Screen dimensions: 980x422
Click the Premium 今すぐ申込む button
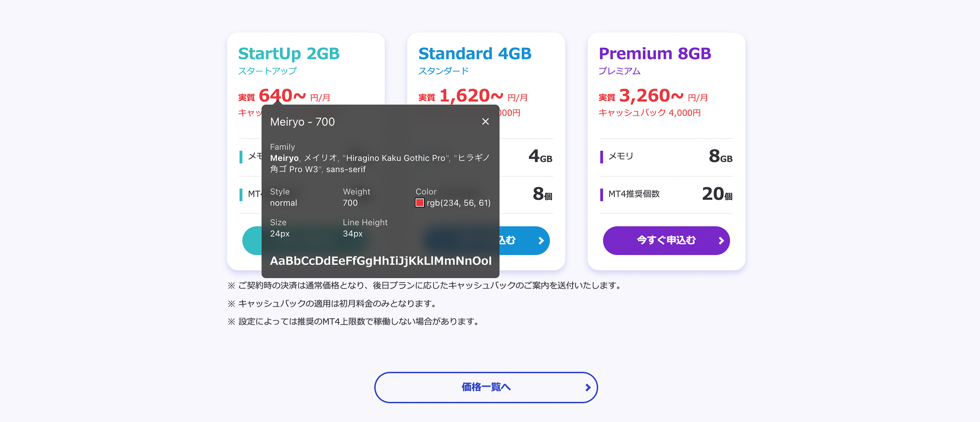click(666, 240)
